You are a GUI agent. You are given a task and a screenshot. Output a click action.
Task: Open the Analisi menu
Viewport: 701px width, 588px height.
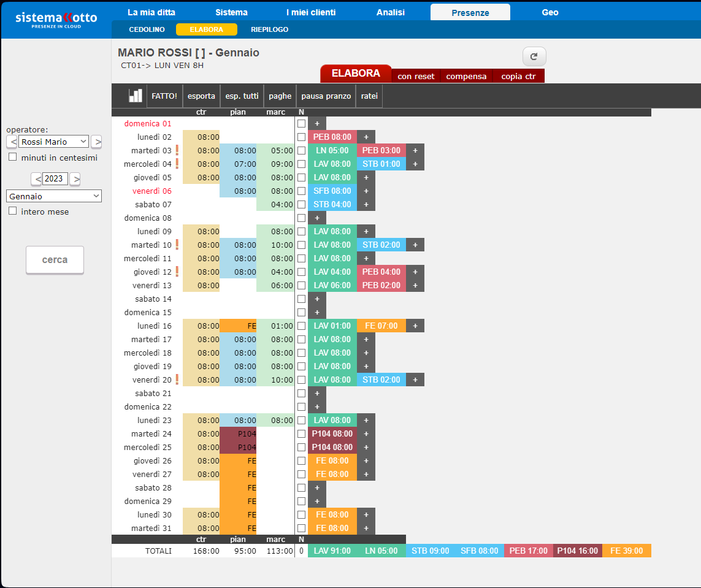(390, 12)
